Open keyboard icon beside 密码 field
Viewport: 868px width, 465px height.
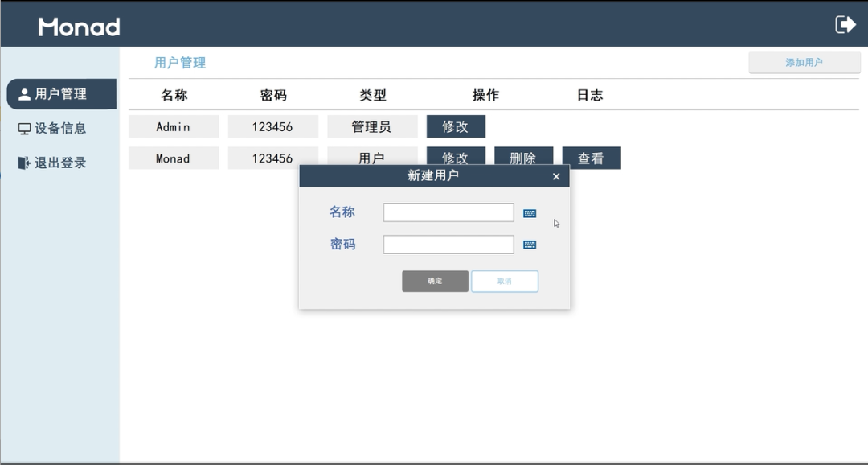(530, 245)
